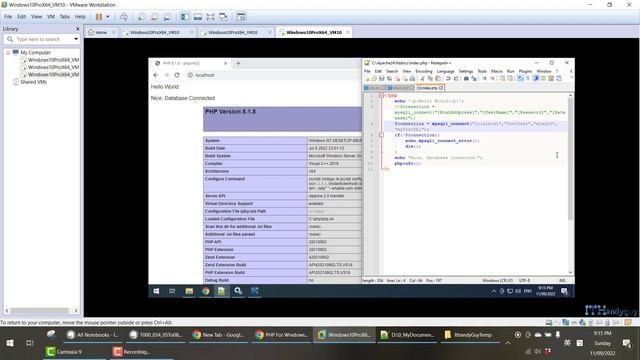The image size is (640, 360).
Task: Revert VM to previous snapshot
Action: (155, 17)
